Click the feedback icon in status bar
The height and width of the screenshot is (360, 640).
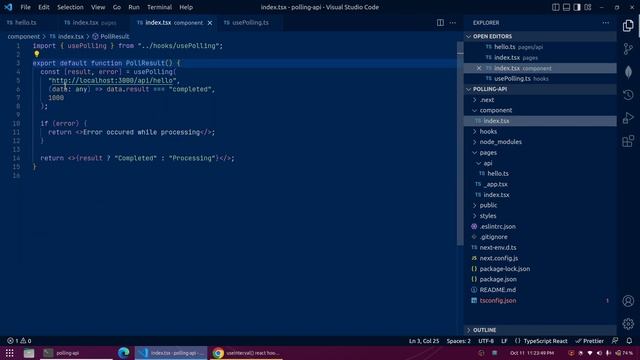pos(615,341)
